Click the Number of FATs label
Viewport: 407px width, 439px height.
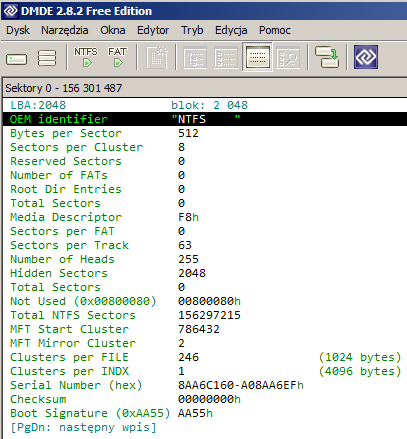(x=59, y=175)
